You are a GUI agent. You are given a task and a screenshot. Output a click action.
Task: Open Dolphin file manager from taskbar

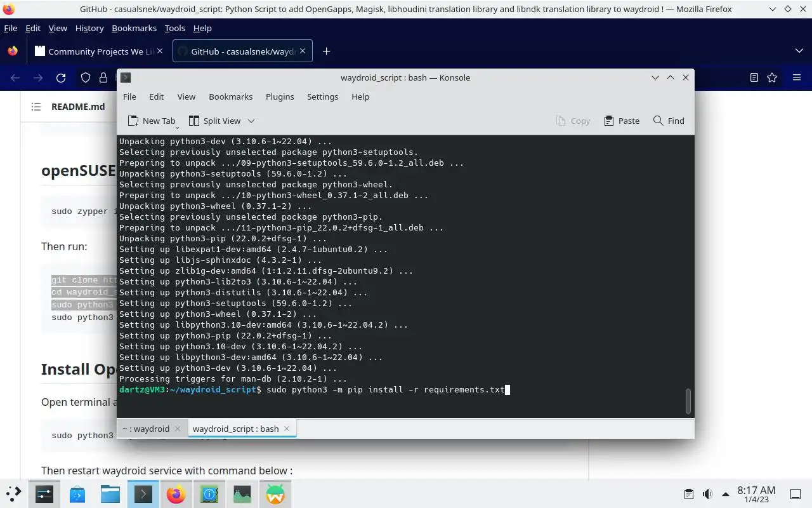(110, 494)
